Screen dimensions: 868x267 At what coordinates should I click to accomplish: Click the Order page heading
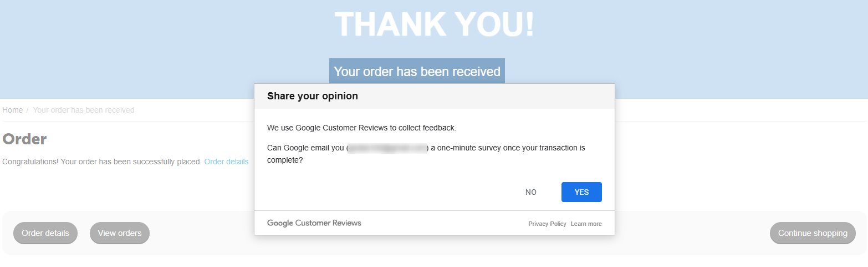[x=24, y=139]
